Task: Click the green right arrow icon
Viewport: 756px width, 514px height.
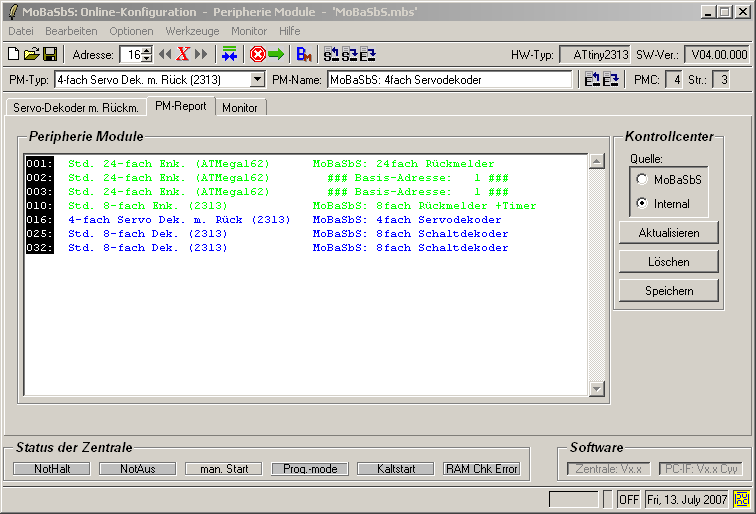Action: coord(276,54)
